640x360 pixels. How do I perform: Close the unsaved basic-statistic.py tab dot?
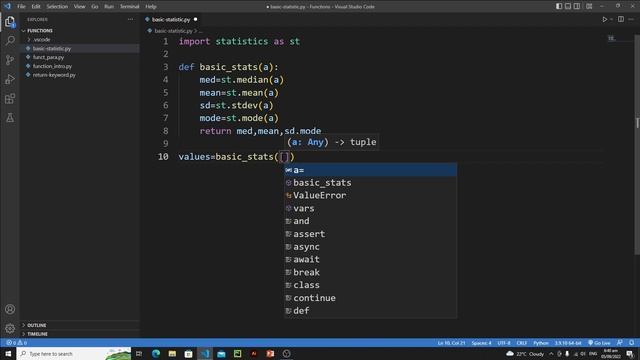tap(196, 19)
